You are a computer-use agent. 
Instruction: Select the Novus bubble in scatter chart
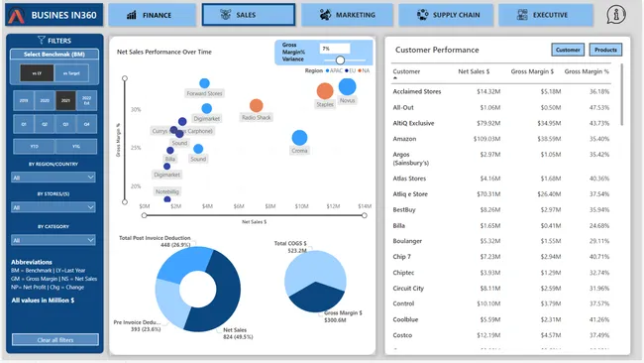pyautogui.click(x=347, y=86)
